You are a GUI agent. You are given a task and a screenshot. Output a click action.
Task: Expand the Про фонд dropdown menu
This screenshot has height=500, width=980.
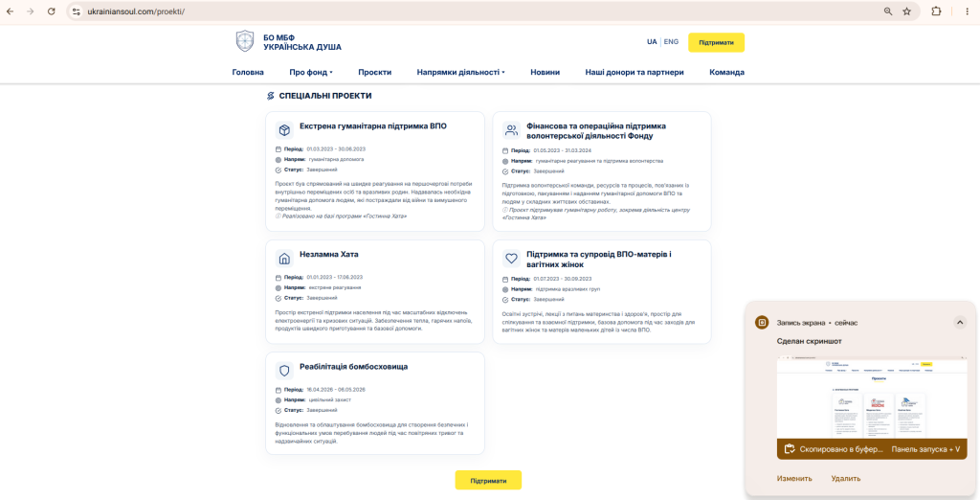pos(311,72)
